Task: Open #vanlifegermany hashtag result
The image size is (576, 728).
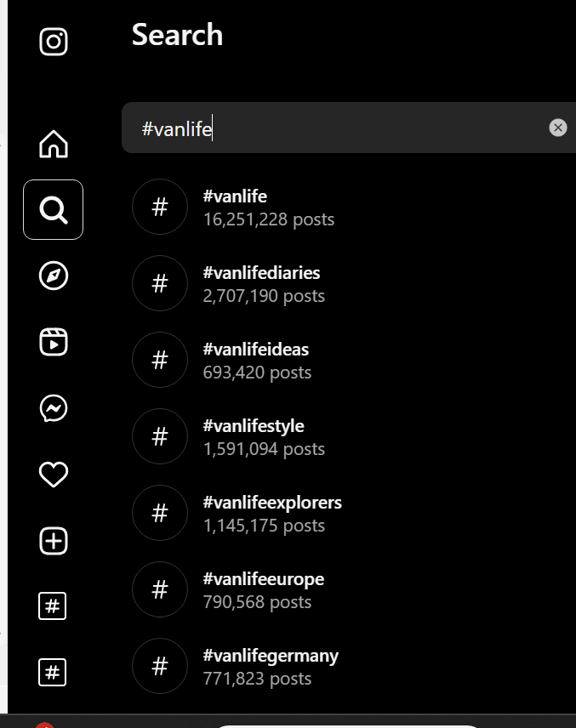Action: click(x=348, y=667)
